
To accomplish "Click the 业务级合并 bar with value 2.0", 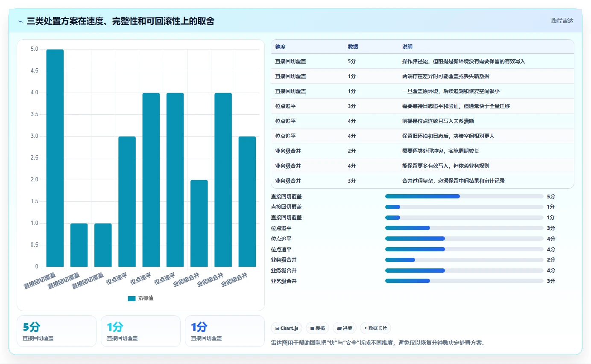I will tap(199, 223).
